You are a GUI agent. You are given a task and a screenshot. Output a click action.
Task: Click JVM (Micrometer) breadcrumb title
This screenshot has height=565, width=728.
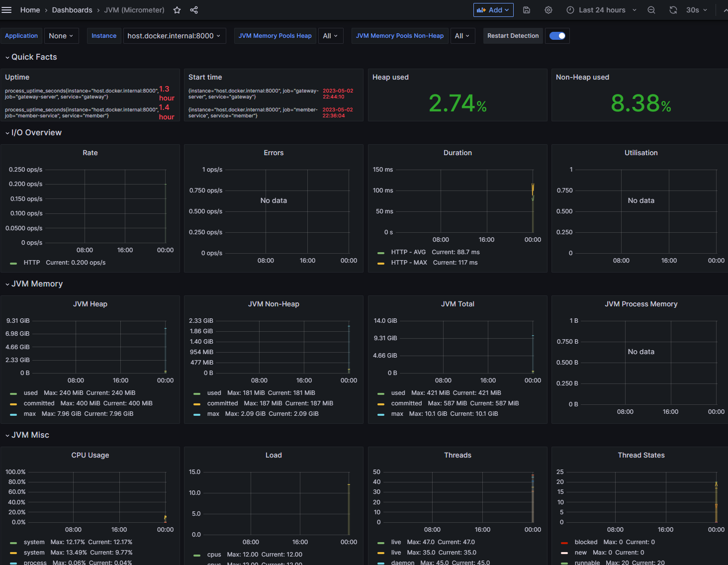pos(134,10)
